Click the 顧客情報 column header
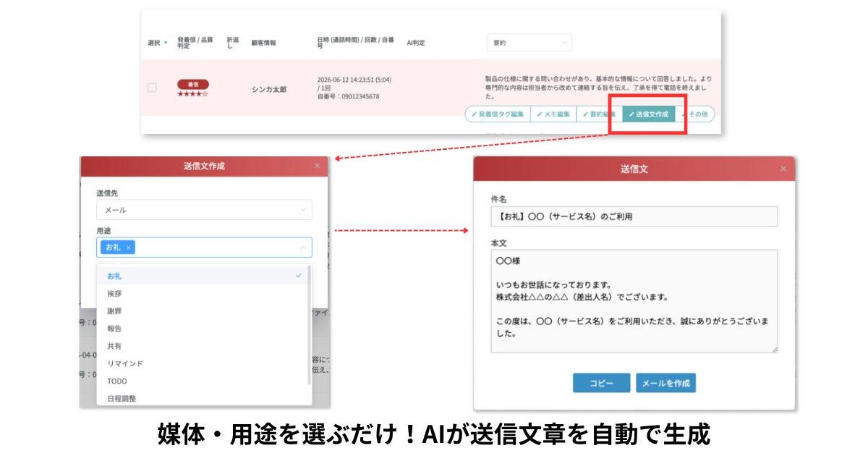 (x=264, y=43)
